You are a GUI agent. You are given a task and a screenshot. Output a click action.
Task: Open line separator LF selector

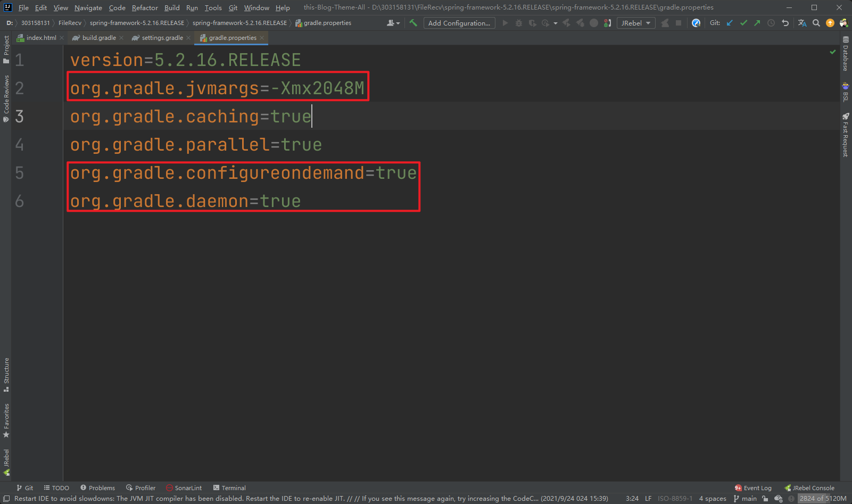[x=648, y=499]
